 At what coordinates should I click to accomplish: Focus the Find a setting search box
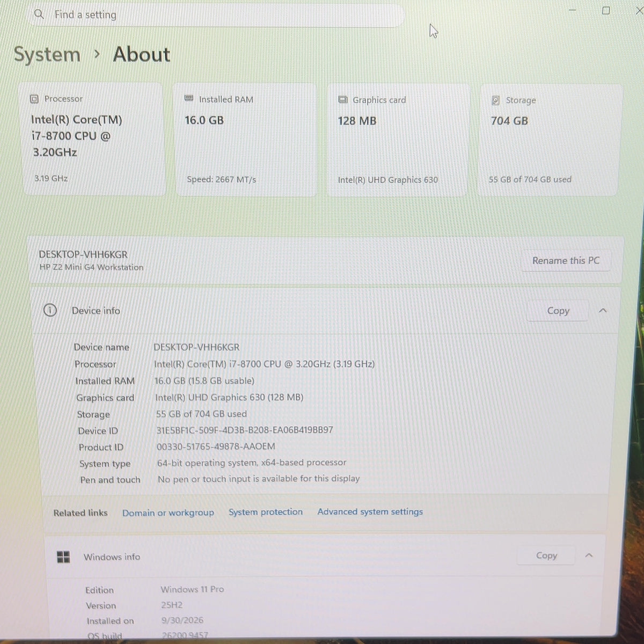216,15
